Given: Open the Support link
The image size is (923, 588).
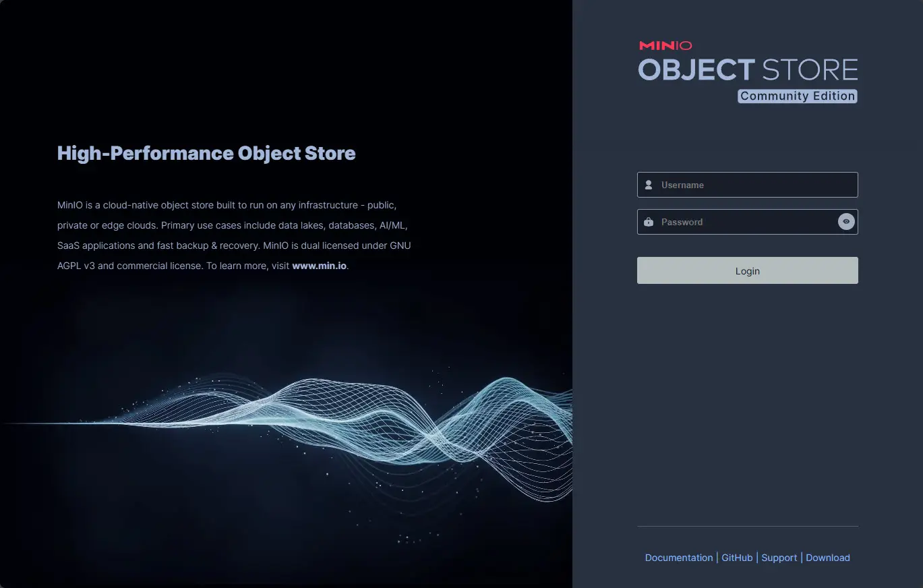Looking at the screenshot, I should click(x=779, y=558).
